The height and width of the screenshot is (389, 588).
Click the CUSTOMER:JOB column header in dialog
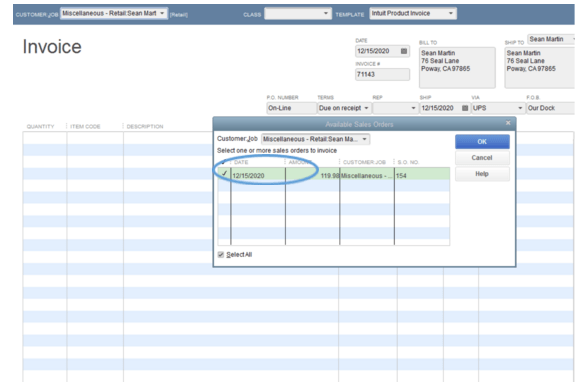coord(364,162)
